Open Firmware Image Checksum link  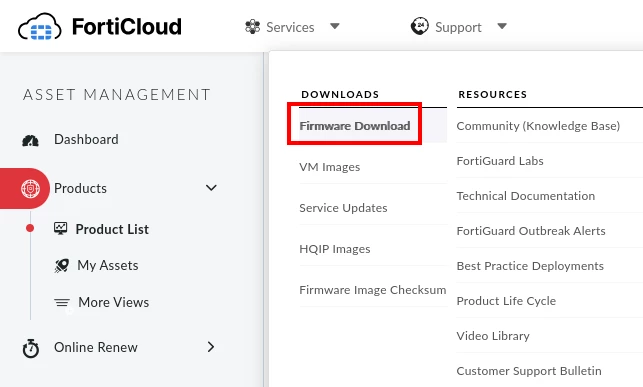coord(373,290)
